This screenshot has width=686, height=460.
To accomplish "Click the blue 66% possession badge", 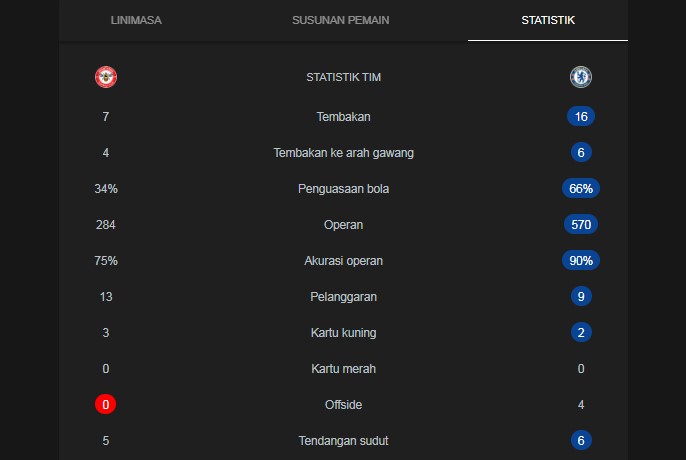I will click(x=581, y=189).
